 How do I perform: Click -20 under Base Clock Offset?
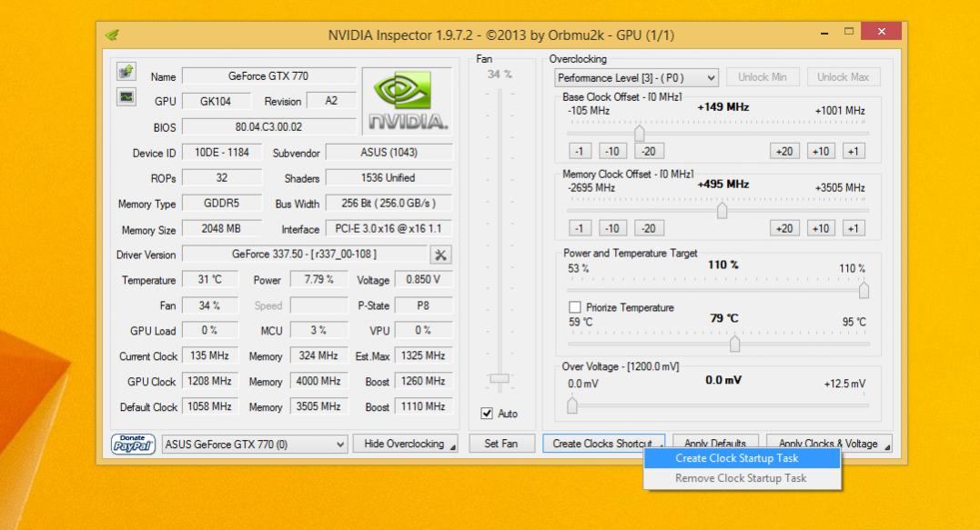pyautogui.click(x=649, y=151)
